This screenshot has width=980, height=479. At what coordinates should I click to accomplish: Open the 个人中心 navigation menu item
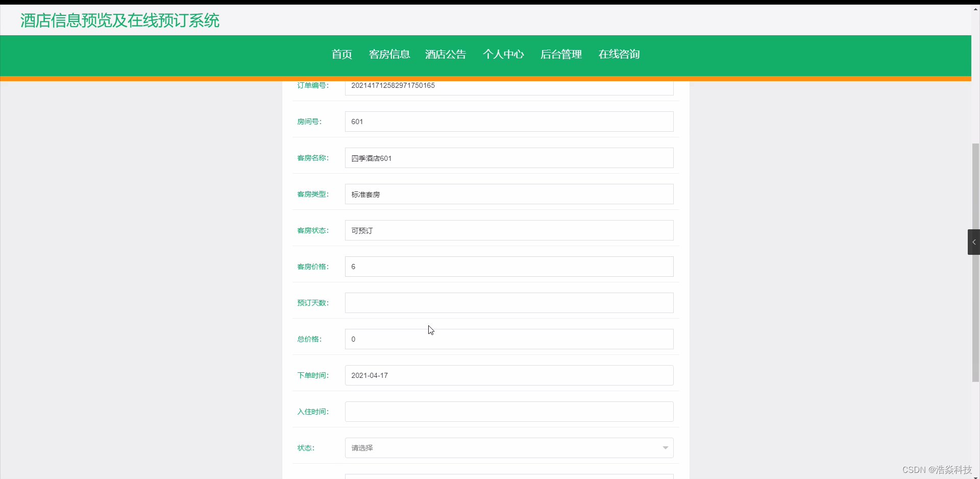tap(503, 54)
